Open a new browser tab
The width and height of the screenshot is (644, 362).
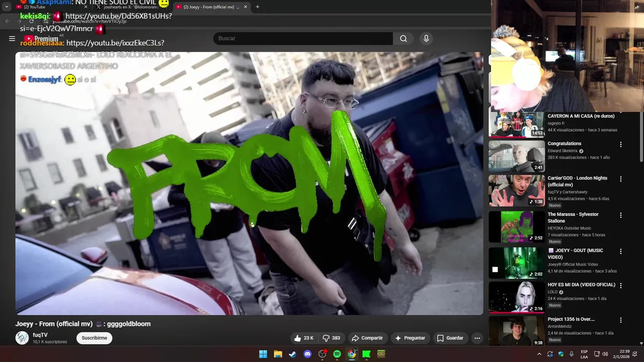click(258, 7)
